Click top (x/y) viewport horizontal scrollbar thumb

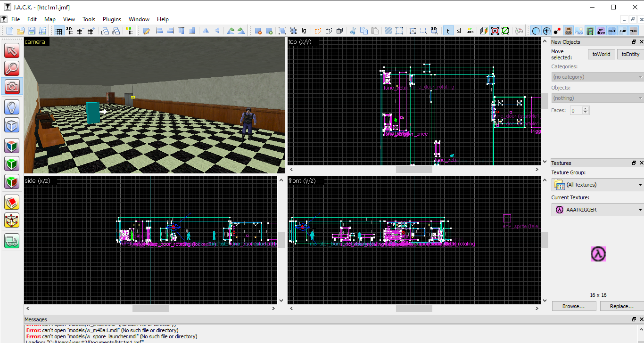pos(413,169)
